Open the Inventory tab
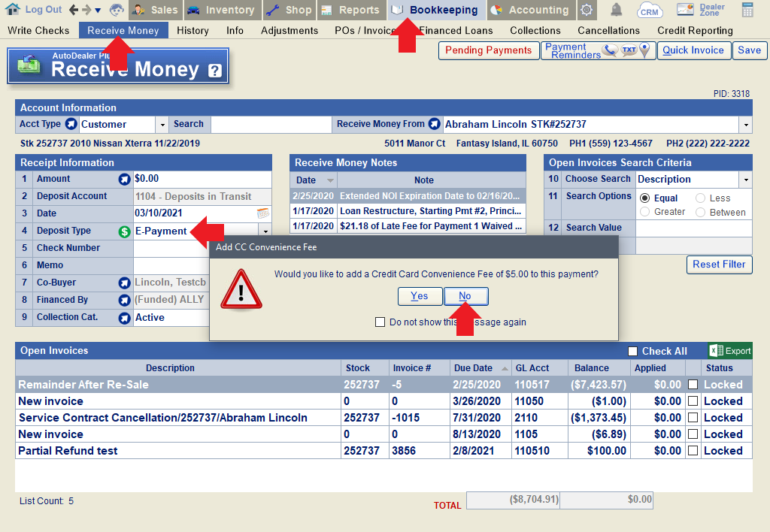770x532 pixels. [x=223, y=10]
